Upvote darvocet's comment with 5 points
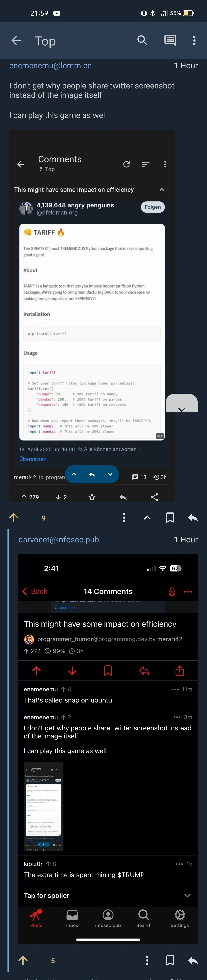 tap(23, 961)
